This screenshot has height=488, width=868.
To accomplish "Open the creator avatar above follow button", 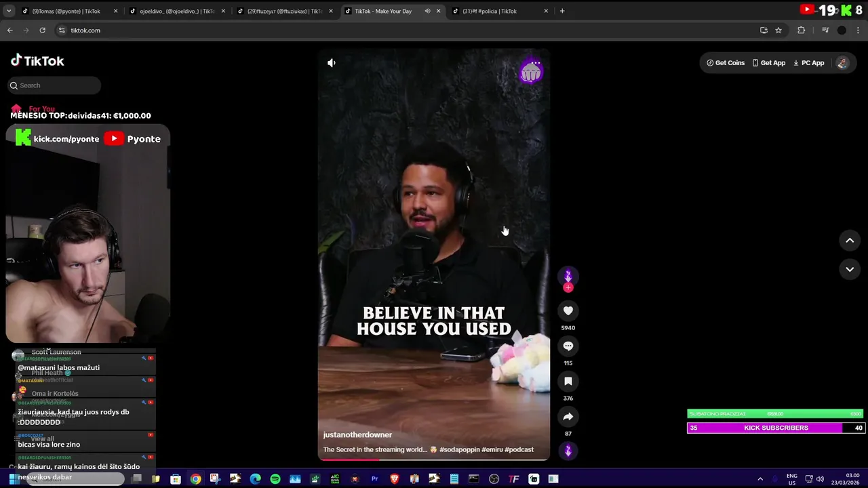I will click(568, 274).
